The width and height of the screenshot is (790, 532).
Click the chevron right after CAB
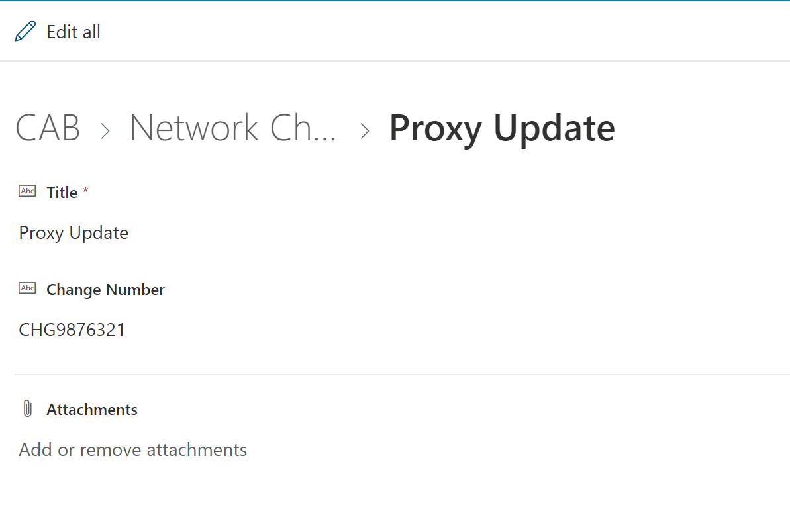click(105, 130)
